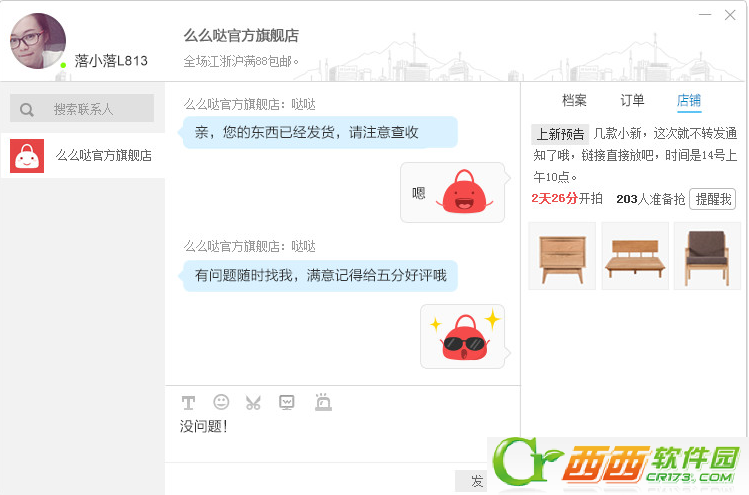Open the 订单 tab
749x495 pixels.
[x=632, y=100]
